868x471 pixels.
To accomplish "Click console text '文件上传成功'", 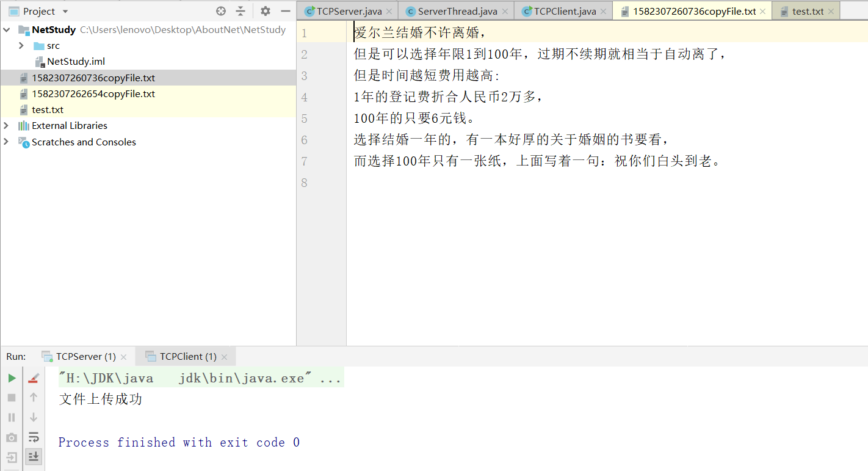I will pos(101,400).
